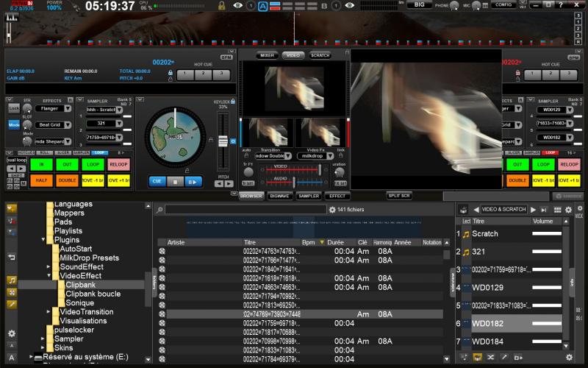Toggle the KEYLOCK padlock on left deck
Image resolution: width=588 pixels, height=368 pixels.
[233, 102]
